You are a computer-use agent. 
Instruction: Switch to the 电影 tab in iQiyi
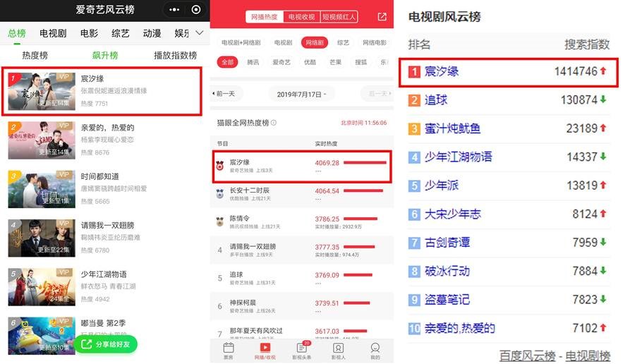(x=89, y=33)
